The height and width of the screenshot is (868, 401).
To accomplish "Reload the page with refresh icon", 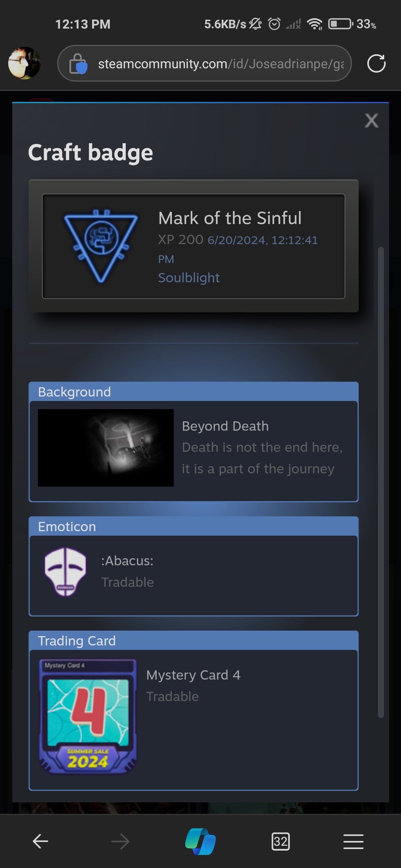I will click(376, 63).
